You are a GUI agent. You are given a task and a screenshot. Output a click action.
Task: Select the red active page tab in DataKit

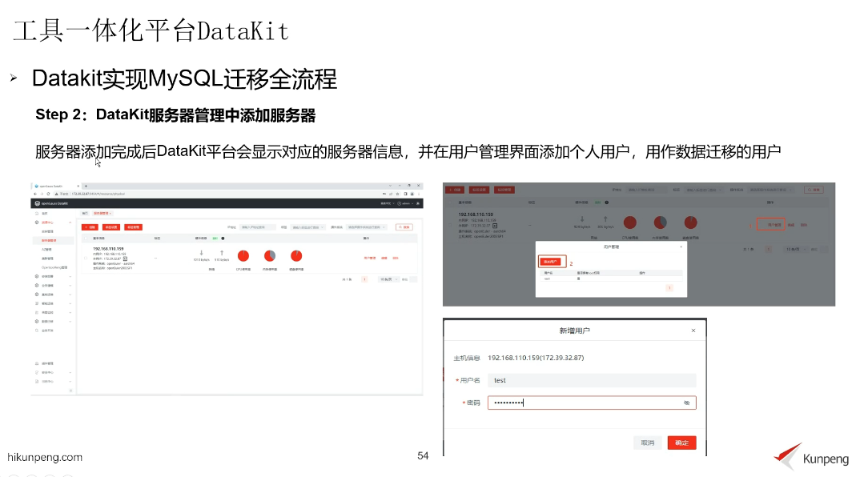coord(102,213)
